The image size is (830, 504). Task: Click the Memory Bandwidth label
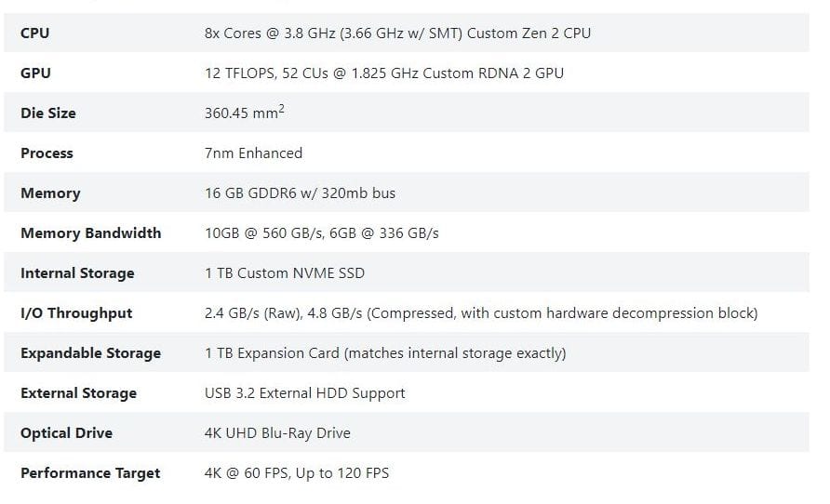point(90,233)
